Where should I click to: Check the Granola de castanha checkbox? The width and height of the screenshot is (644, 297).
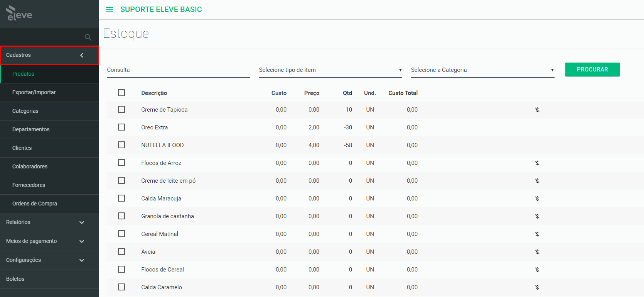tap(121, 216)
